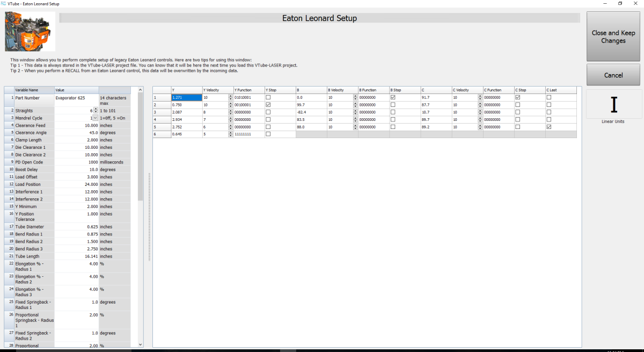
Task: Enable Y Stop checkbox in row 1
Action: (x=268, y=97)
